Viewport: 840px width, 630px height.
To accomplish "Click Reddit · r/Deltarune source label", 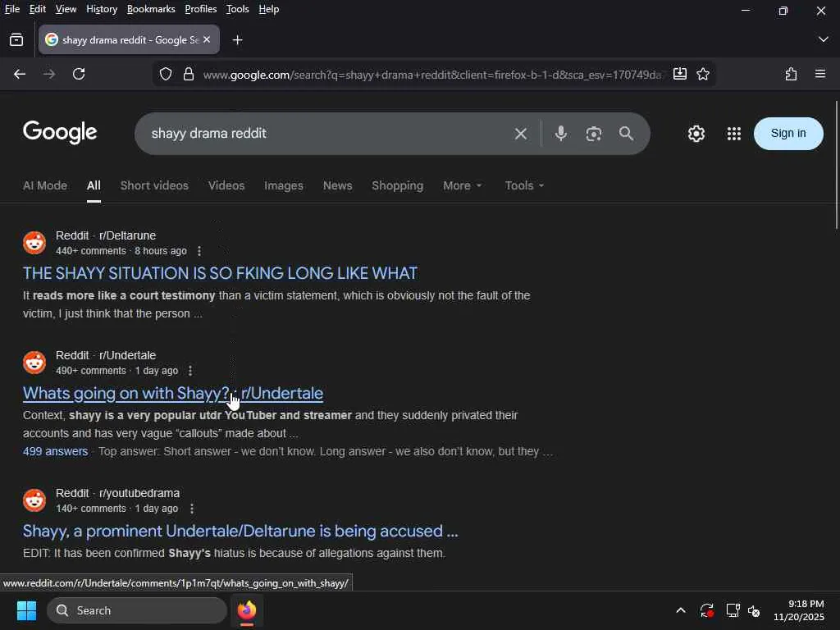I will pyautogui.click(x=106, y=235).
